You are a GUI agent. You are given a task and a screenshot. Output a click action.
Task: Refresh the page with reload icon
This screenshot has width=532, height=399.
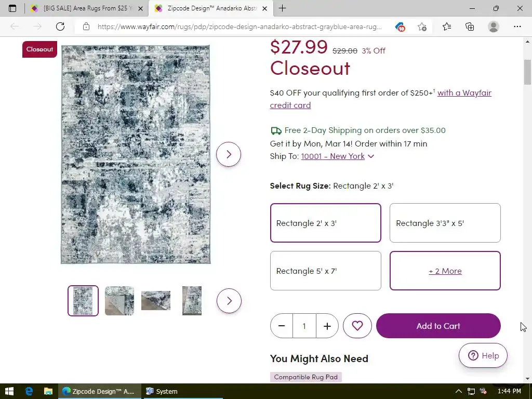click(60, 26)
